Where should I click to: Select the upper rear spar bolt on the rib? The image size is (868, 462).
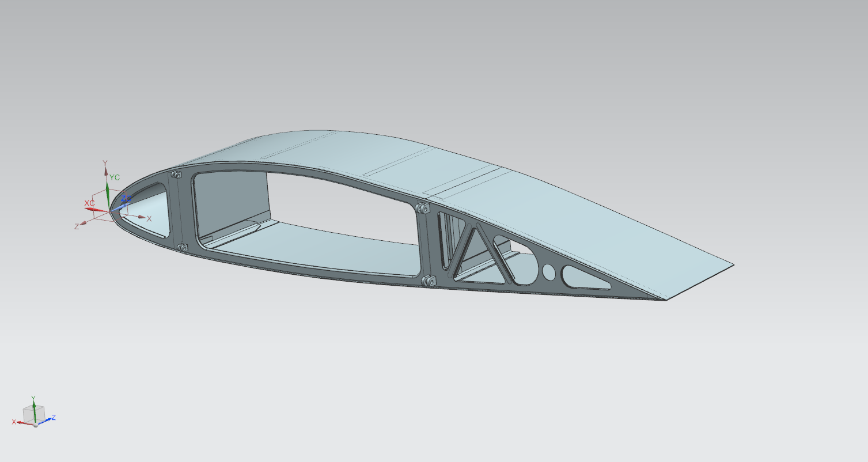(423, 208)
